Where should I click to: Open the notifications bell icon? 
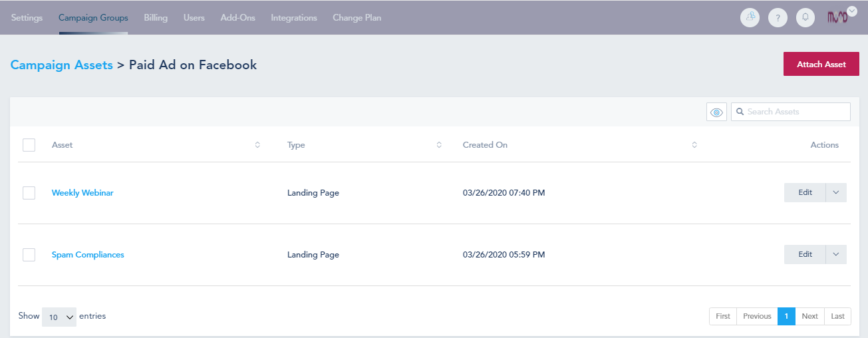805,18
